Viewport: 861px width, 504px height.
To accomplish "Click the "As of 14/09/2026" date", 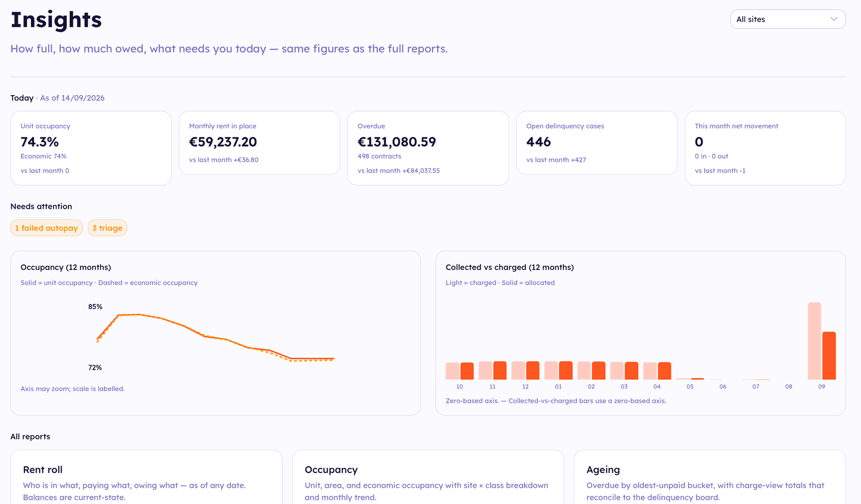I will [x=72, y=98].
